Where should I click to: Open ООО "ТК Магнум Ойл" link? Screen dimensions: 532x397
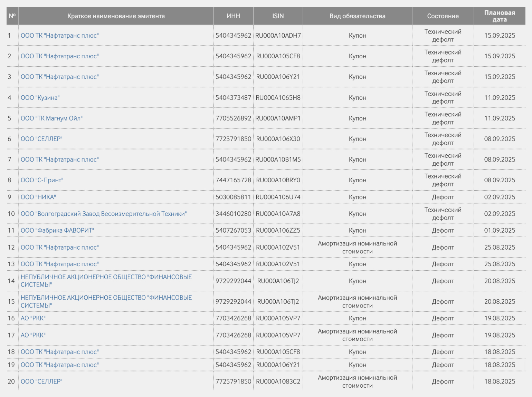51,118
